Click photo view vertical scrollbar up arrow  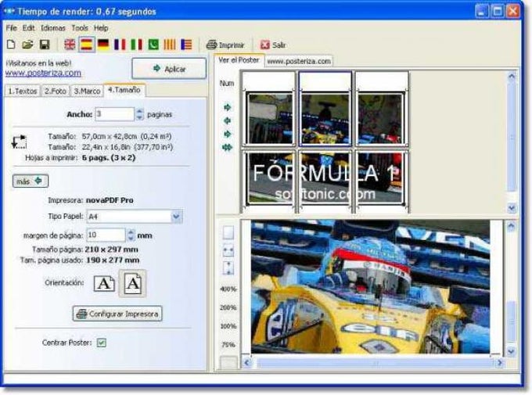point(512,226)
